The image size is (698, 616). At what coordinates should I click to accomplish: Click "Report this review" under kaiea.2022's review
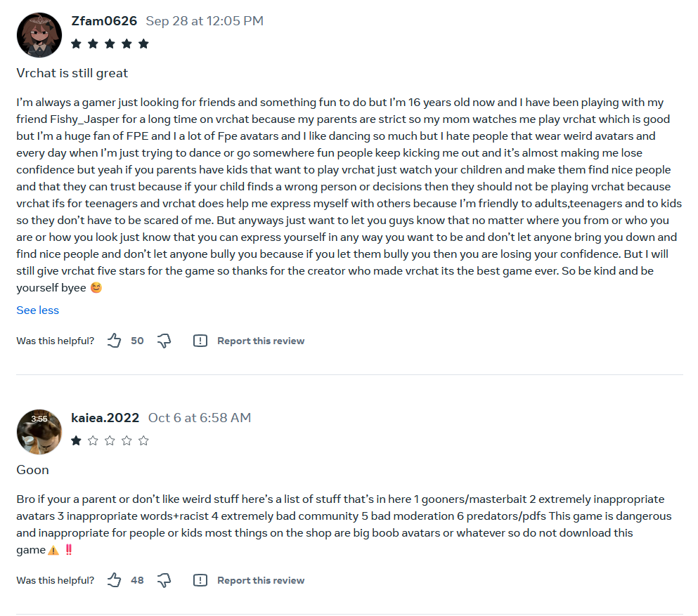[261, 580]
